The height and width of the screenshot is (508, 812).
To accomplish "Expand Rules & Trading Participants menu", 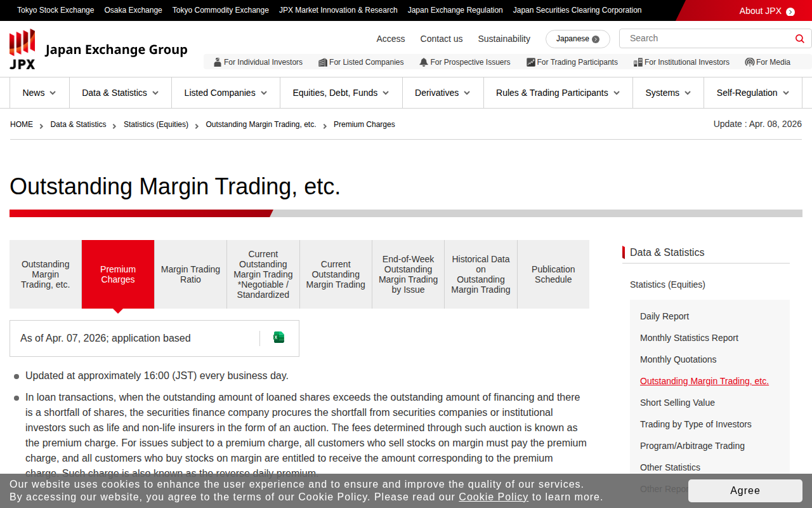I will [558, 93].
